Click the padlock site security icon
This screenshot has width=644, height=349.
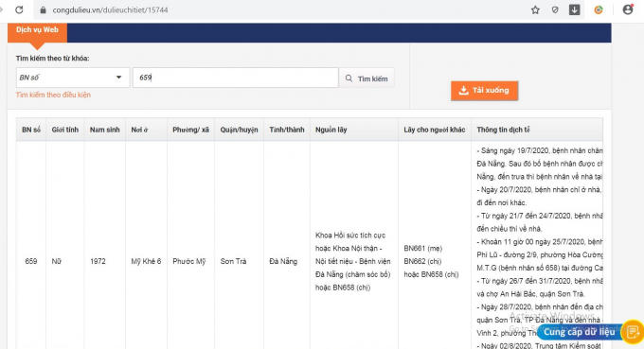(43, 9)
